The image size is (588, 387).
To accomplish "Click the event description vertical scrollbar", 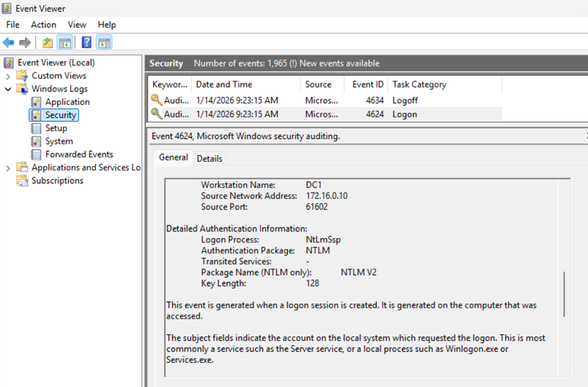I will click(x=564, y=294).
